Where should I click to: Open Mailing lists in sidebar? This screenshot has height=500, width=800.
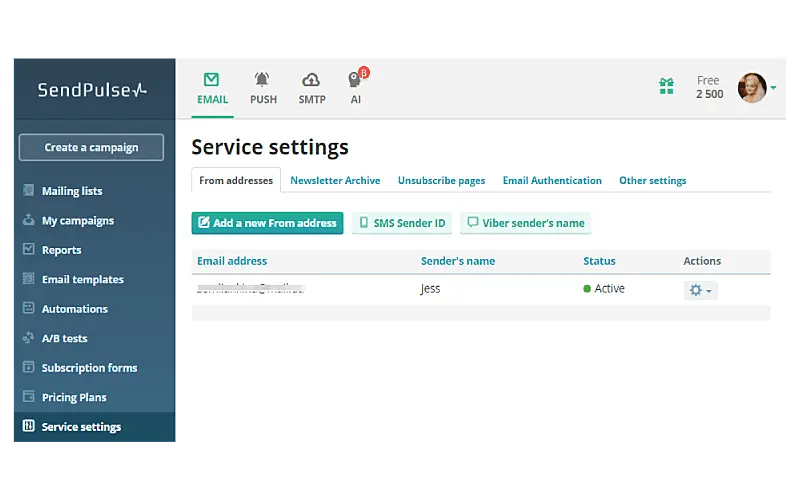pos(71,191)
